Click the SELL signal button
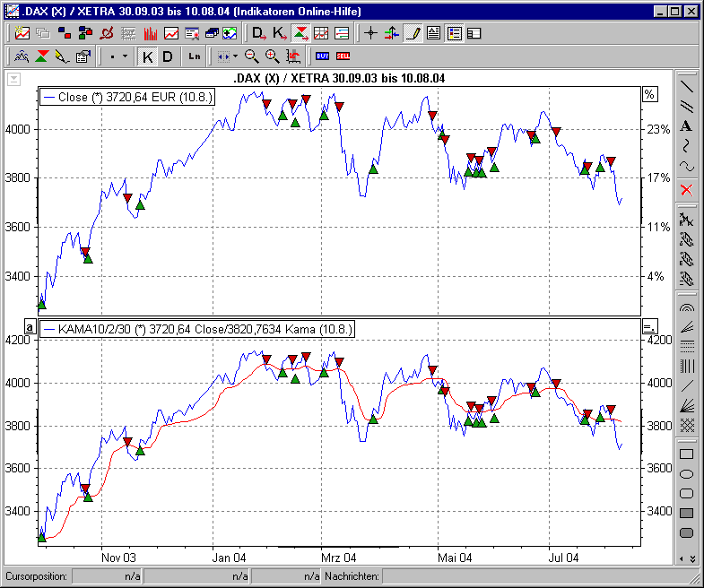 click(x=343, y=56)
